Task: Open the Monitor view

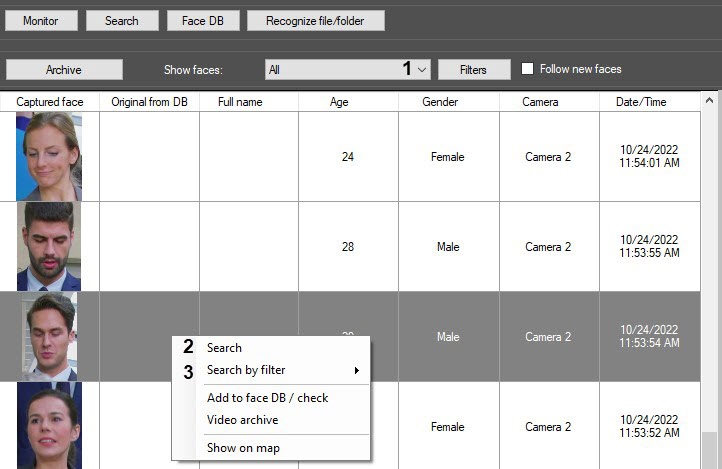Action: tap(40, 21)
